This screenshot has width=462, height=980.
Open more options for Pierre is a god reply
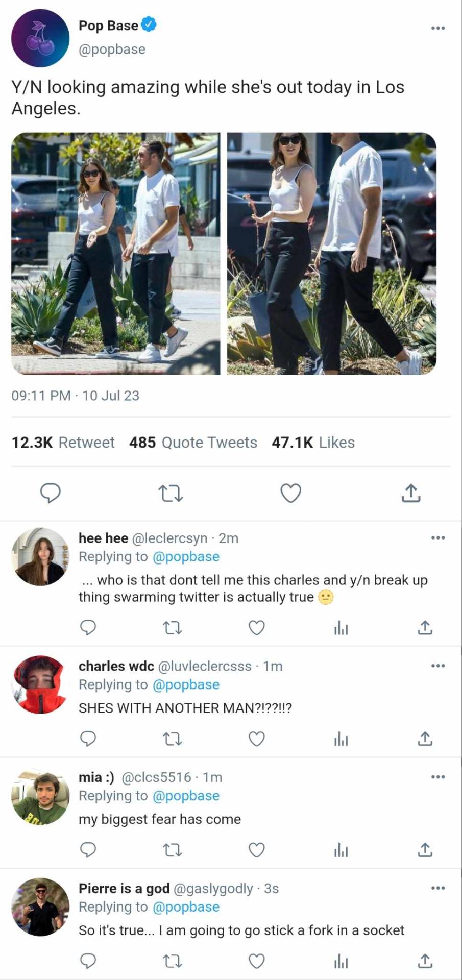pyautogui.click(x=437, y=888)
